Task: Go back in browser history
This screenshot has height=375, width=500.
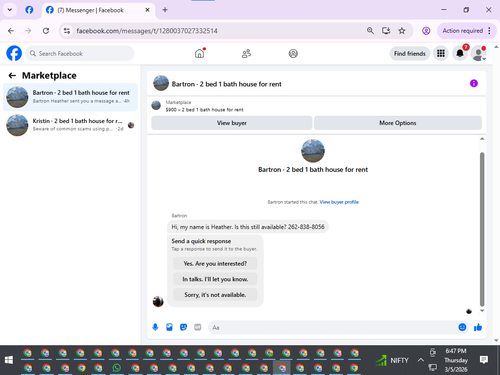Action: pyautogui.click(x=11, y=31)
